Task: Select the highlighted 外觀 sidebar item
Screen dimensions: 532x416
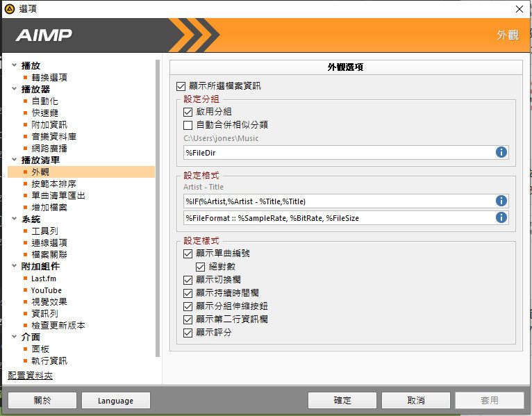Action: click(x=81, y=172)
